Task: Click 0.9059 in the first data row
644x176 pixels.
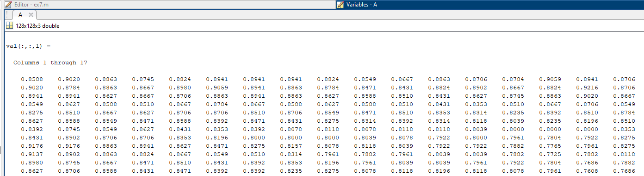Action: click(x=550, y=79)
